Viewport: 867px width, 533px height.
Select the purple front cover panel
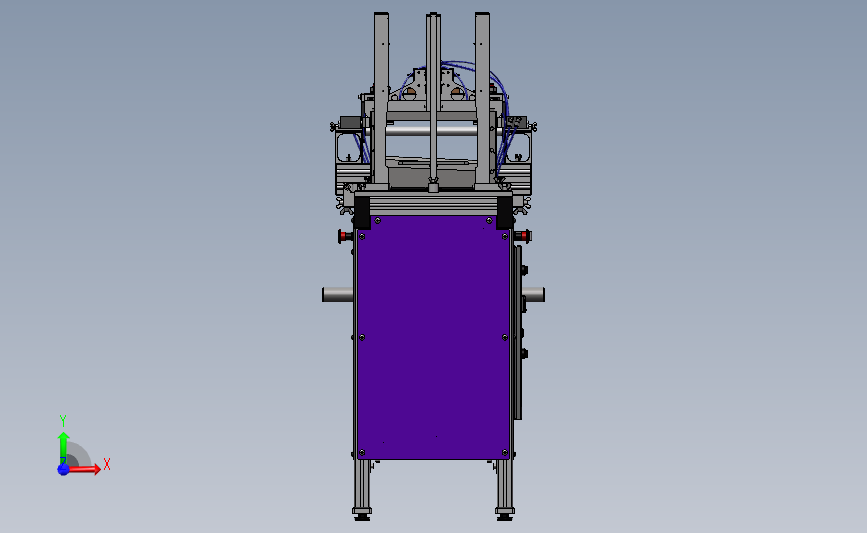pos(434,337)
